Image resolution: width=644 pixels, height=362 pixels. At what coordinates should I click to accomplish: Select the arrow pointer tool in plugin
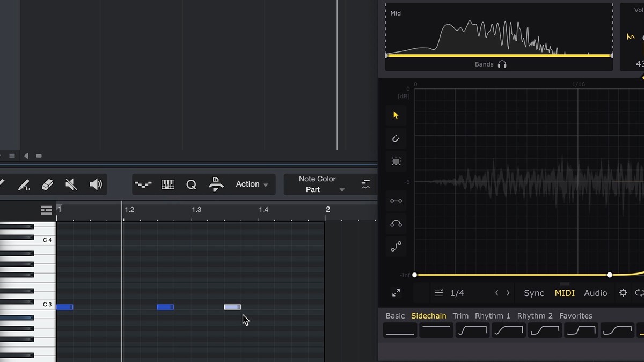click(396, 115)
